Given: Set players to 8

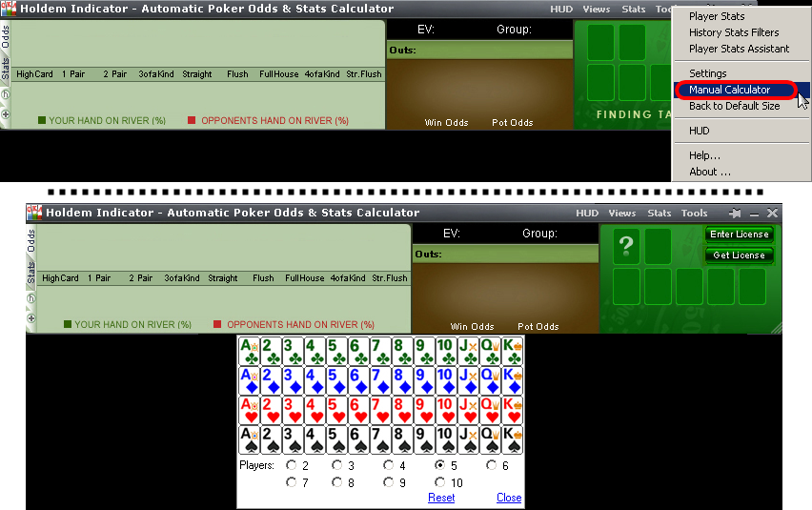Looking at the screenshot, I should tap(337, 482).
